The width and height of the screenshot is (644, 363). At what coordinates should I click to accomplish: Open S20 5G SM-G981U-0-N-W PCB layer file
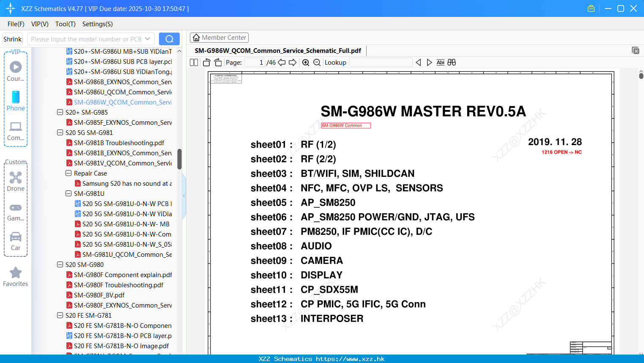pyautogui.click(x=123, y=204)
